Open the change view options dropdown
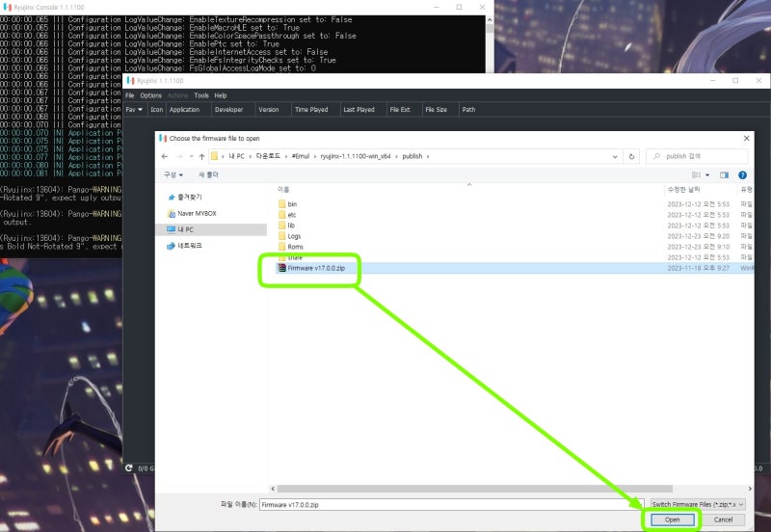 [x=707, y=175]
